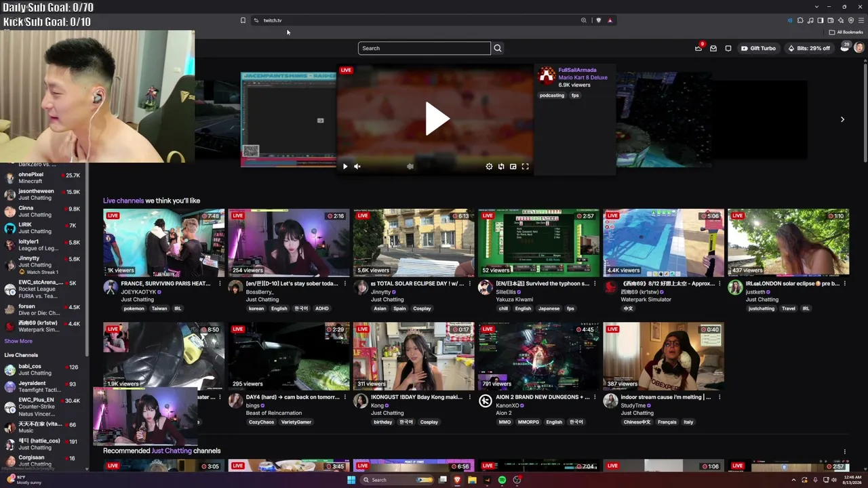Open the user avatar menu
The height and width of the screenshot is (488, 868).
click(x=859, y=47)
